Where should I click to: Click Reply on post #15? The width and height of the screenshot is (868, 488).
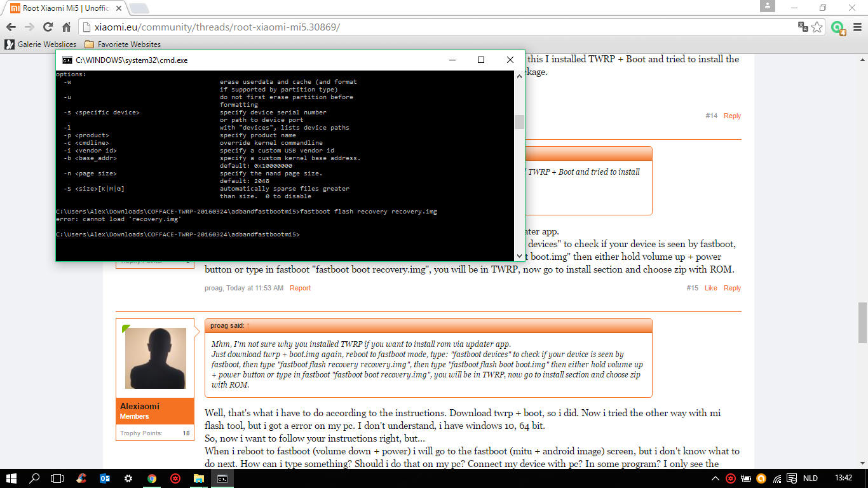732,288
